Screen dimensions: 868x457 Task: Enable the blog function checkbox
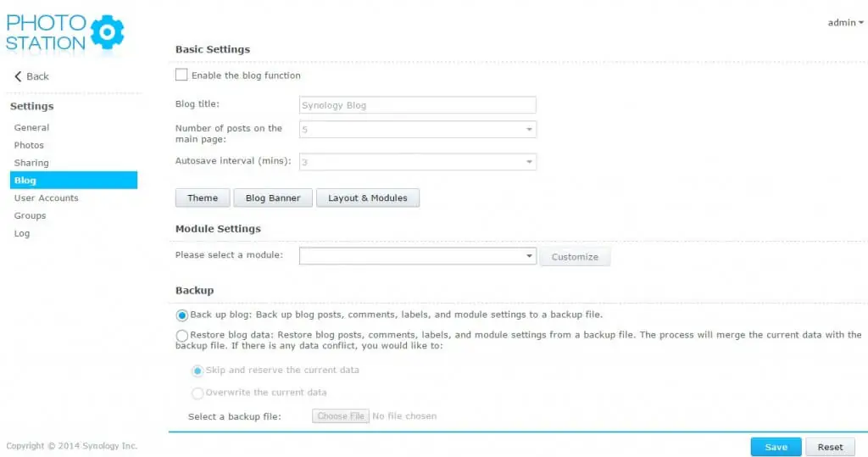click(181, 75)
